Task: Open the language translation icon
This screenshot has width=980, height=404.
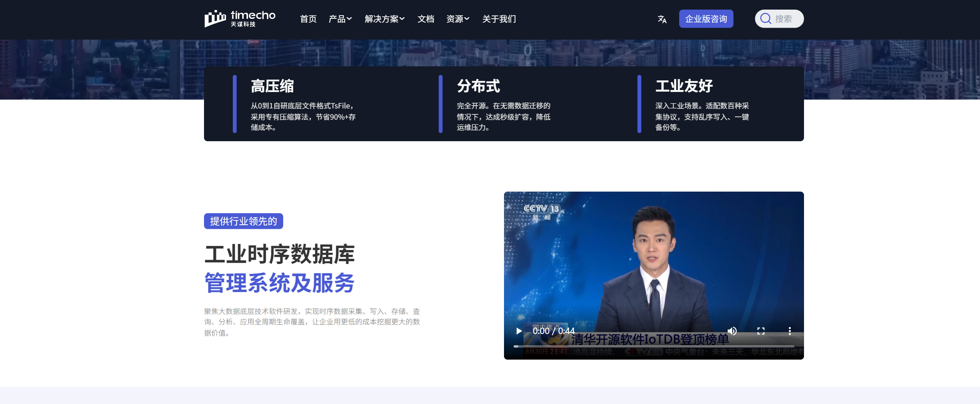Action: point(662,19)
